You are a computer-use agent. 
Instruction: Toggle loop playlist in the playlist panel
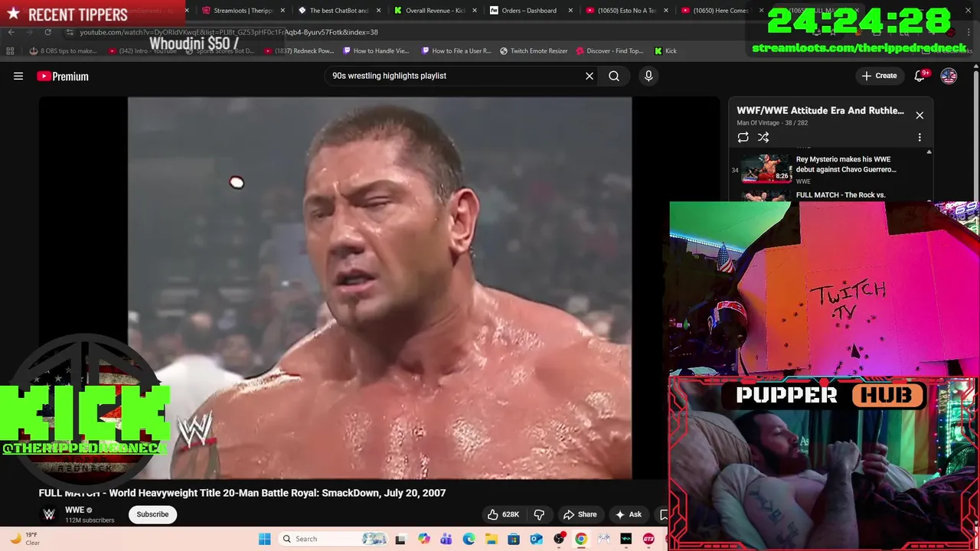click(x=743, y=137)
